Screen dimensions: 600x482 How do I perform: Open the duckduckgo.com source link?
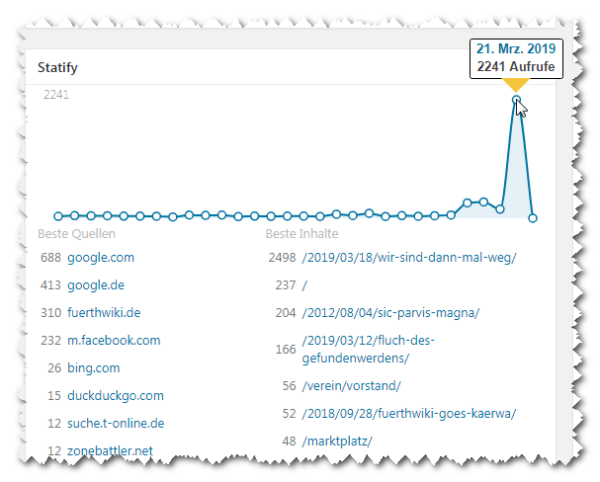[115, 395]
